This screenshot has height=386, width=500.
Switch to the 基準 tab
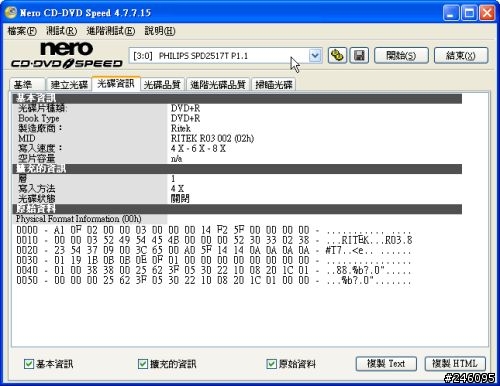pos(27,85)
